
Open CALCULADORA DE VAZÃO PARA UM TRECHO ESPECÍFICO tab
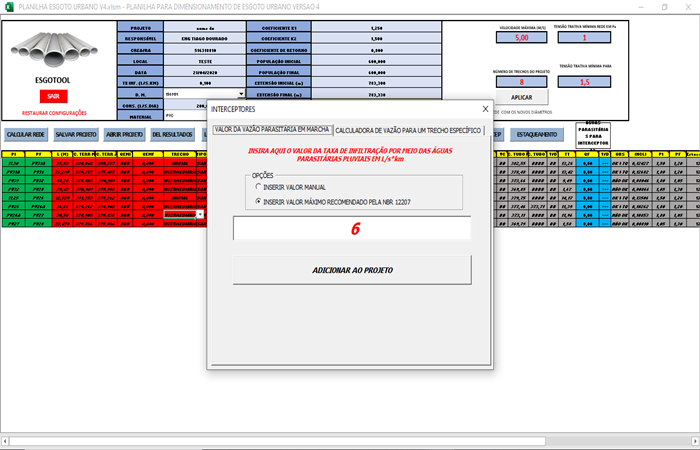click(x=408, y=130)
